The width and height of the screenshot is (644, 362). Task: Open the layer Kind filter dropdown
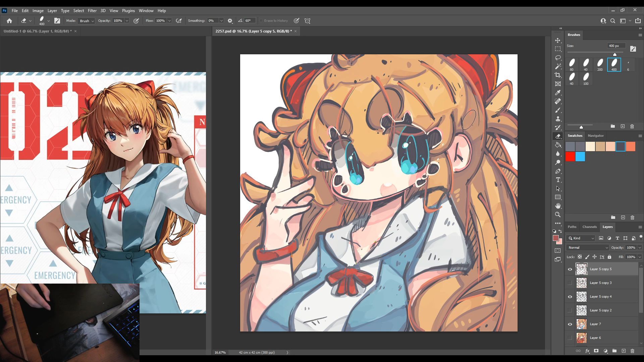click(581, 238)
